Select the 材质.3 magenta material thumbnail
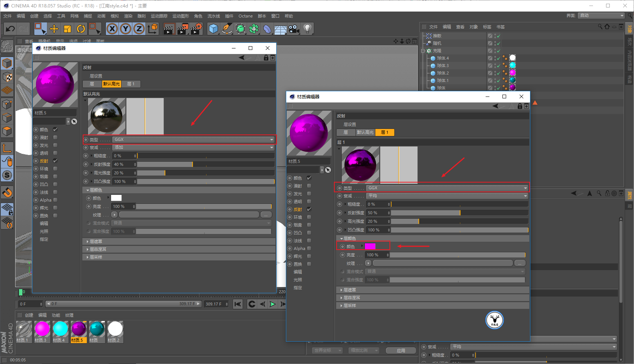Viewport: 634px width, 364px height. [42, 332]
